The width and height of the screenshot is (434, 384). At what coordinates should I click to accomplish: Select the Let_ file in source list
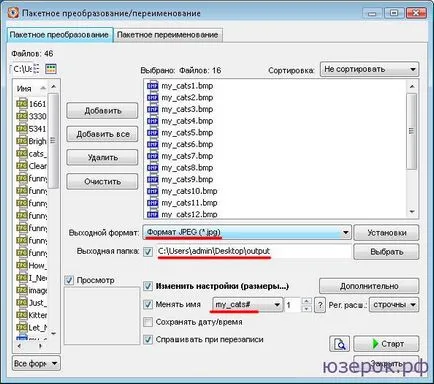click(x=32, y=327)
